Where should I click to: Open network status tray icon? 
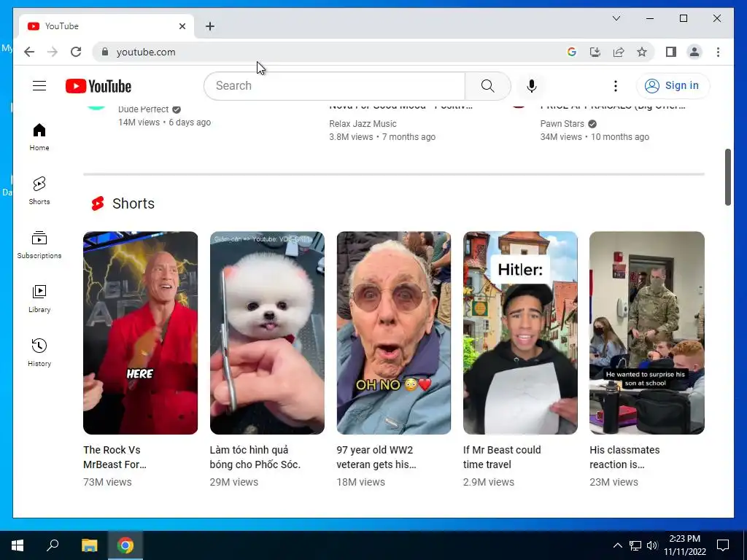click(635, 545)
